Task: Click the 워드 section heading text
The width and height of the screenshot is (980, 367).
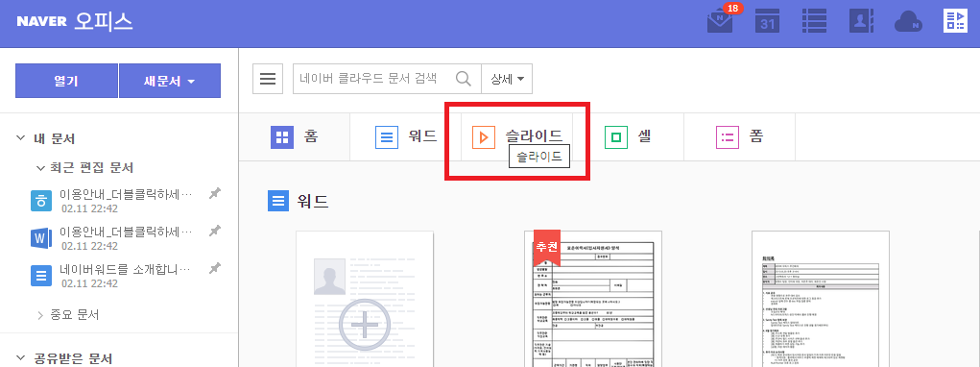Action: [313, 202]
